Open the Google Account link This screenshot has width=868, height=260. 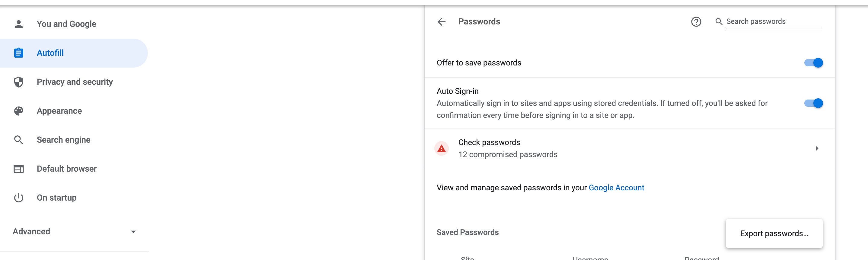coord(616,188)
